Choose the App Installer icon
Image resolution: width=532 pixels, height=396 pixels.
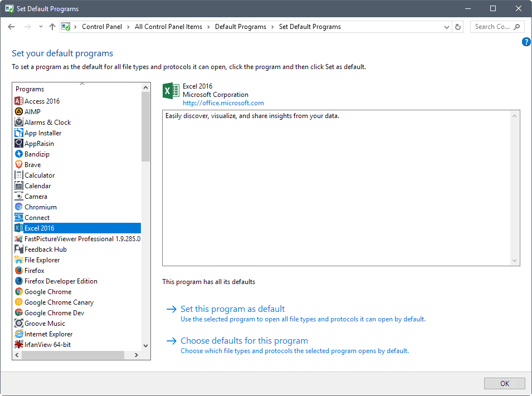(x=19, y=133)
